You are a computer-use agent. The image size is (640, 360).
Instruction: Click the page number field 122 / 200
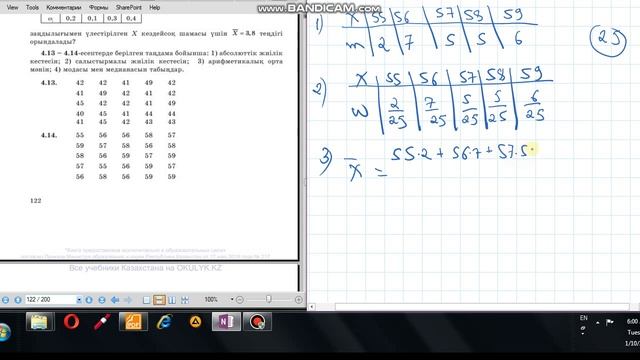[50, 300]
